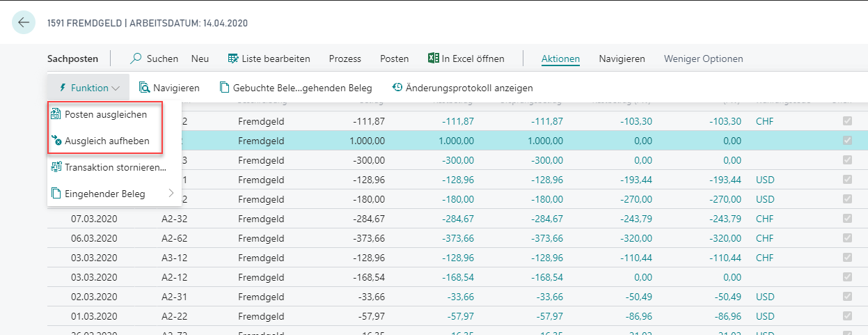The height and width of the screenshot is (335, 868).
Task: Select Posten ausgleichen menu entry
Action: coord(105,114)
